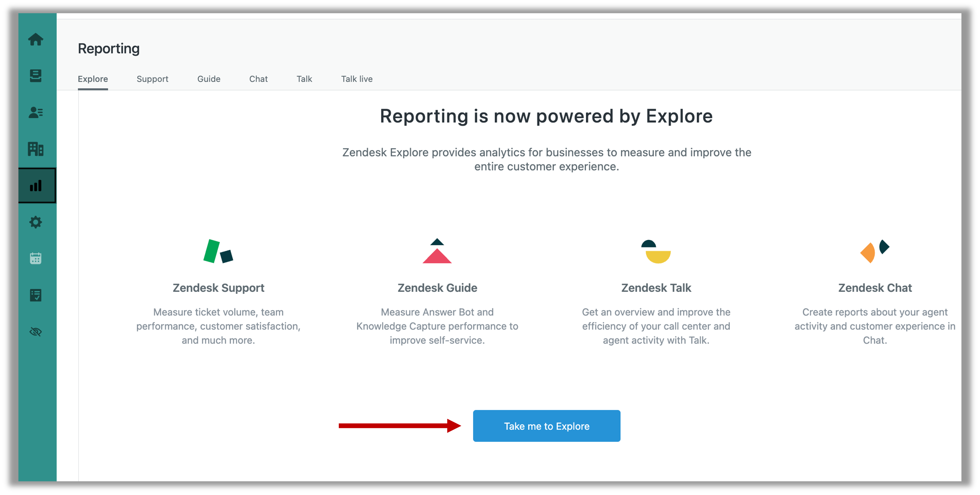Click the Zendesk Talk heading
The image size is (980, 495).
click(656, 288)
